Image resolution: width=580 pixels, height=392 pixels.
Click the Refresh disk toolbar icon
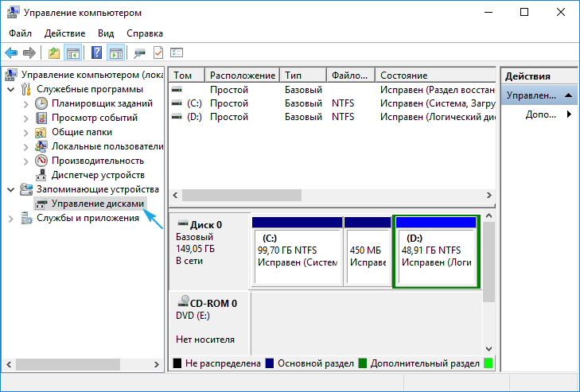[139, 53]
